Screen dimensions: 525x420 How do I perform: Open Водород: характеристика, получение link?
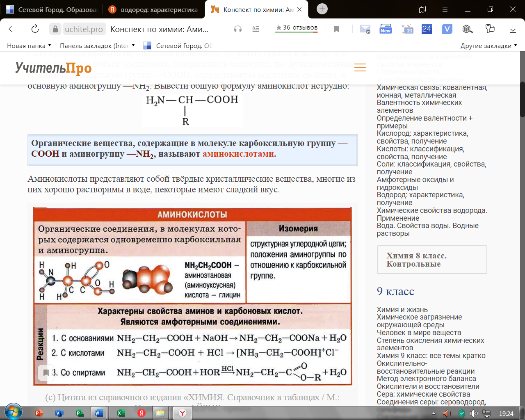pos(420,199)
